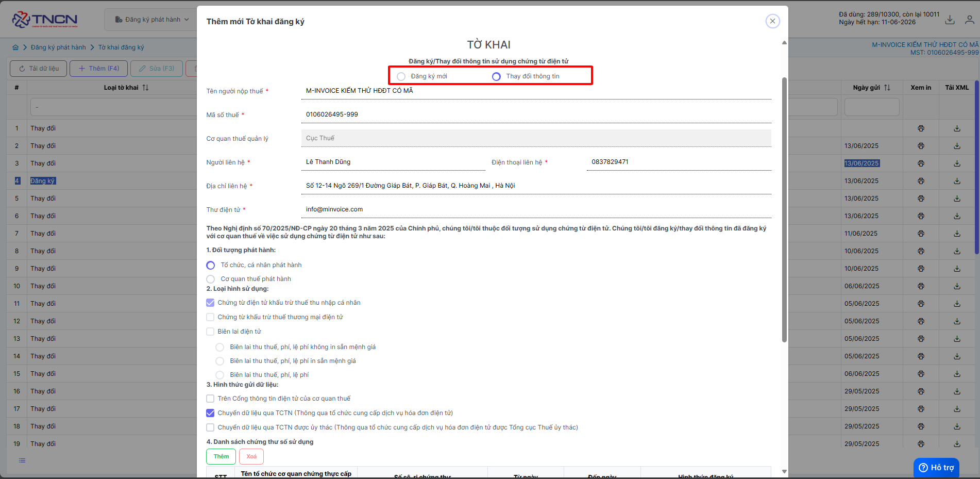Click the TNCN logo
The width and height of the screenshot is (980, 479).
45,20
